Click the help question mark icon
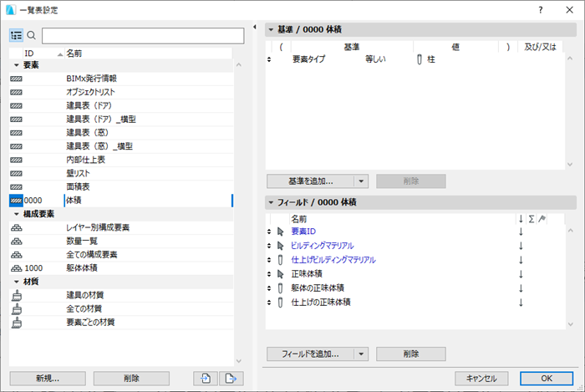Screen dimensions: 585x392 point(540,10)
